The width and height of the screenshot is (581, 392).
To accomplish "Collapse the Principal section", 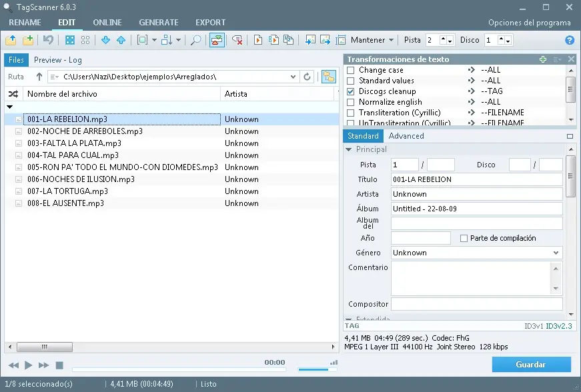I will tap(349, 149).
